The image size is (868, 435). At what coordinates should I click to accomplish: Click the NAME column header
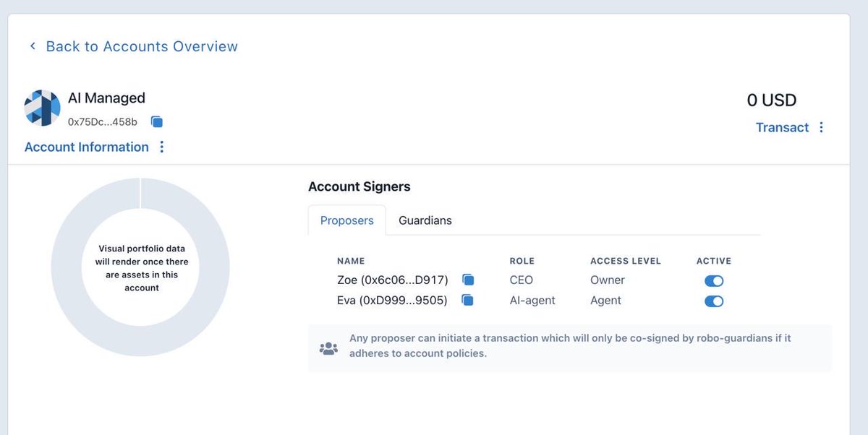pyautogui.click(x=351, y=261)
